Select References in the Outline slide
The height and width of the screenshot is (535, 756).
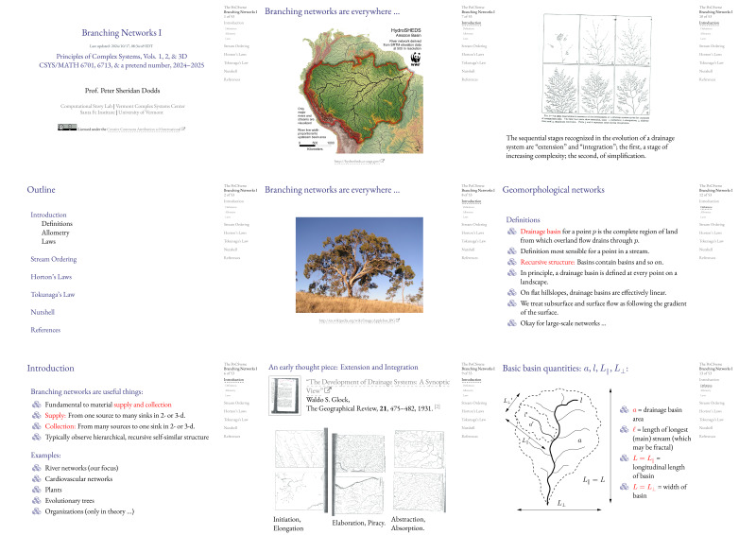[46, 329]
